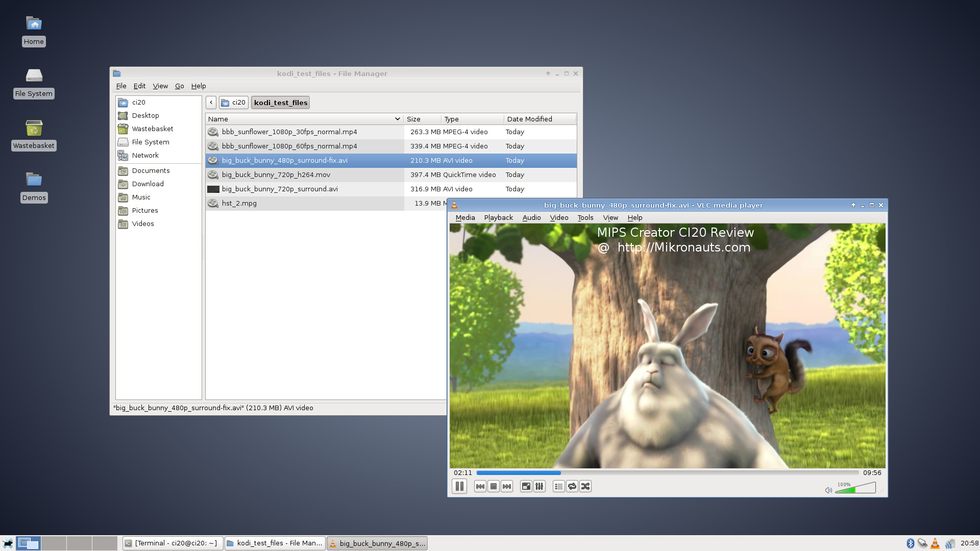Open VLC Help menu
980x551 pixels.
click(x=635, y=218)
